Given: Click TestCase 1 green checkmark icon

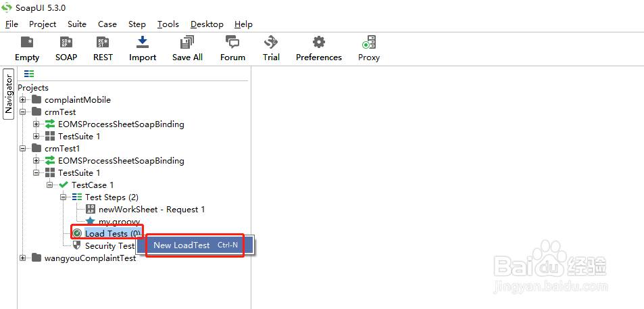Looking at the screenshot, I should pos(64,185).
